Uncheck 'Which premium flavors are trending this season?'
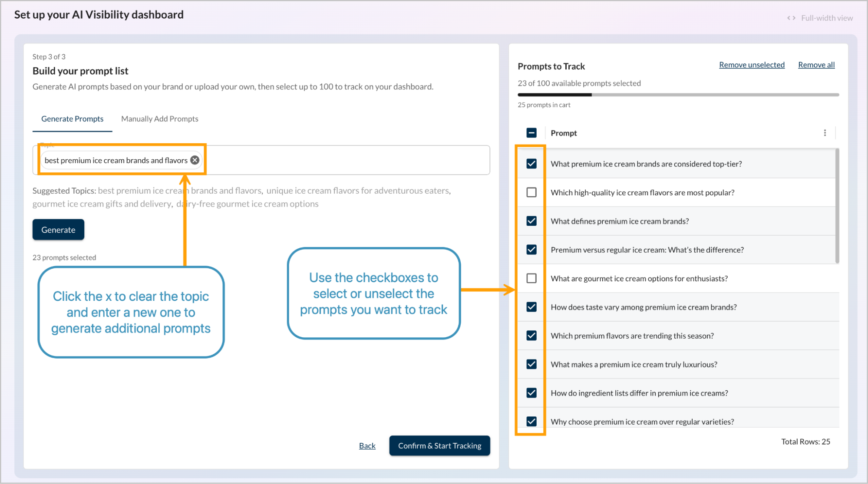The image size is (868, 484). pos(531,336)
